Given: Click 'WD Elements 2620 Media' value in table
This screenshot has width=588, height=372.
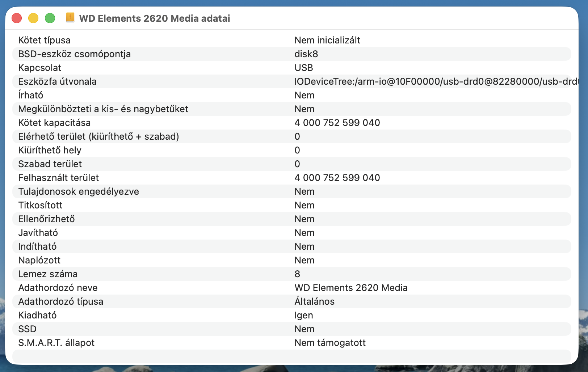Looking at the screenshot, I should tap(350, 288).
